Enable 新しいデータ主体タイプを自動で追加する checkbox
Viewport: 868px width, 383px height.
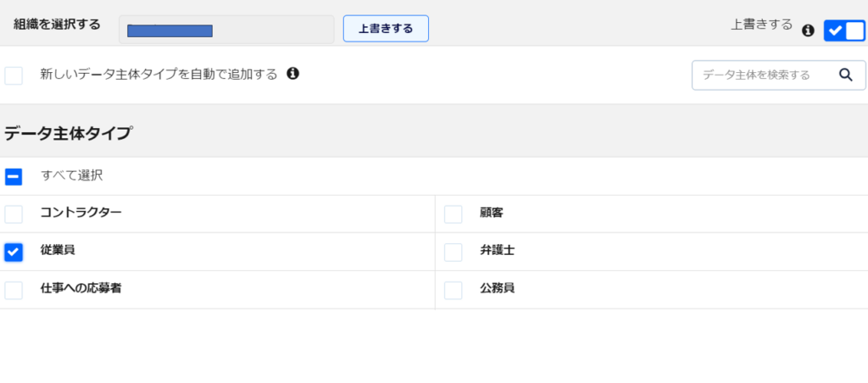pos(14,75)
